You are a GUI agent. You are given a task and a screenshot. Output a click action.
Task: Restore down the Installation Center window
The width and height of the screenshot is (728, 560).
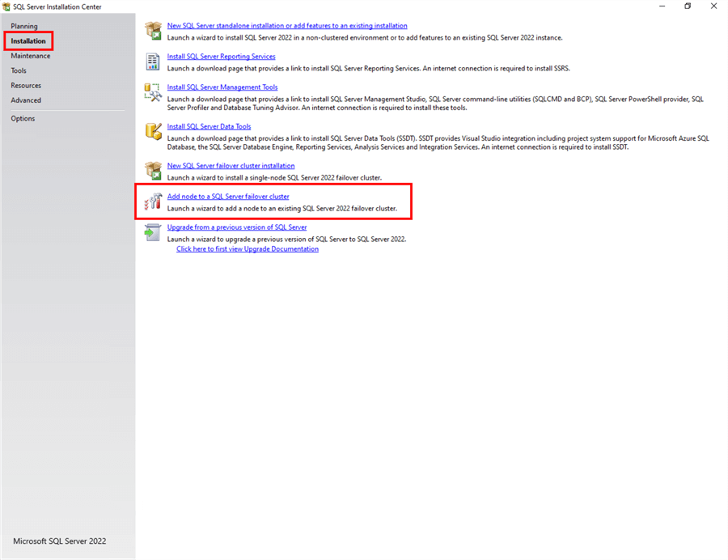point(688,6)
